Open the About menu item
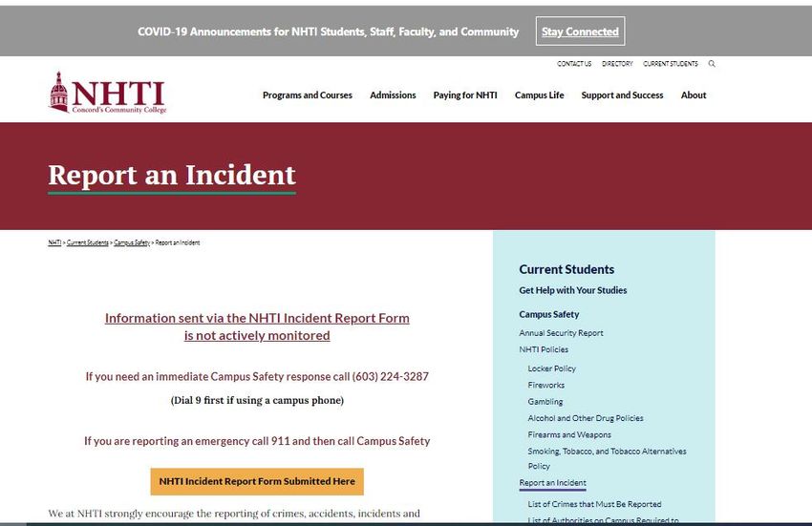This screenshot has width=812, height=526. (694, 95)
